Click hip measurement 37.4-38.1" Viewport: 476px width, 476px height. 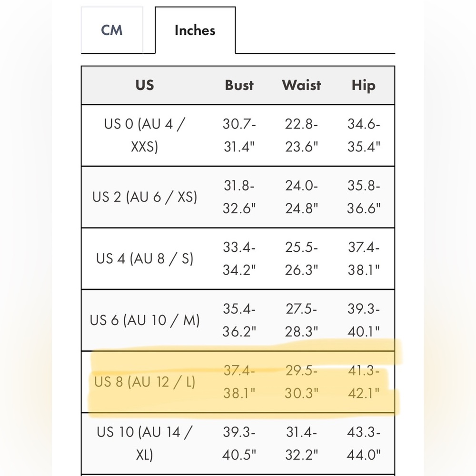coord(364,258)
